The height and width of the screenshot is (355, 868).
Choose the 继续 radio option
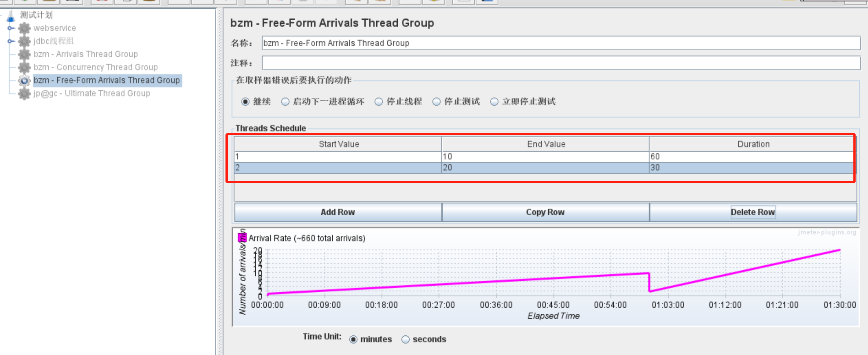246,102
